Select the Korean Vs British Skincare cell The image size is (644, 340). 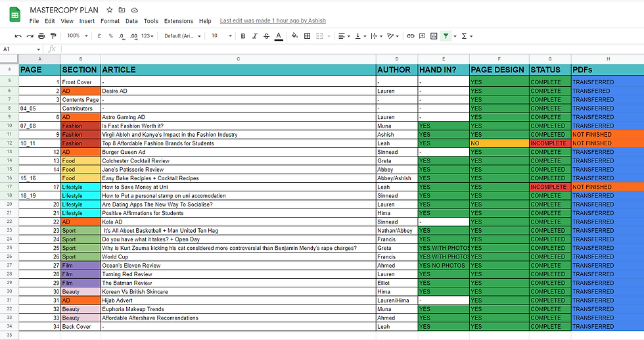pyautogui.click(x=238, y=291)
